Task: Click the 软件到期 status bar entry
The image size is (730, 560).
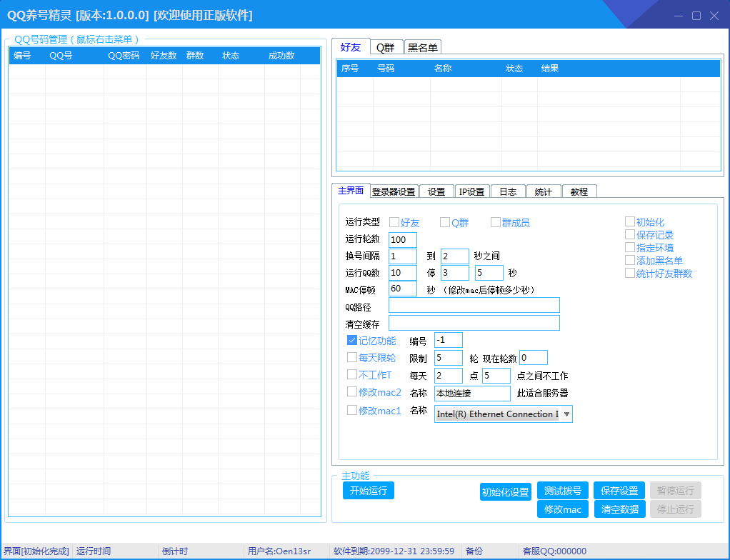Action: coord(394,551)
